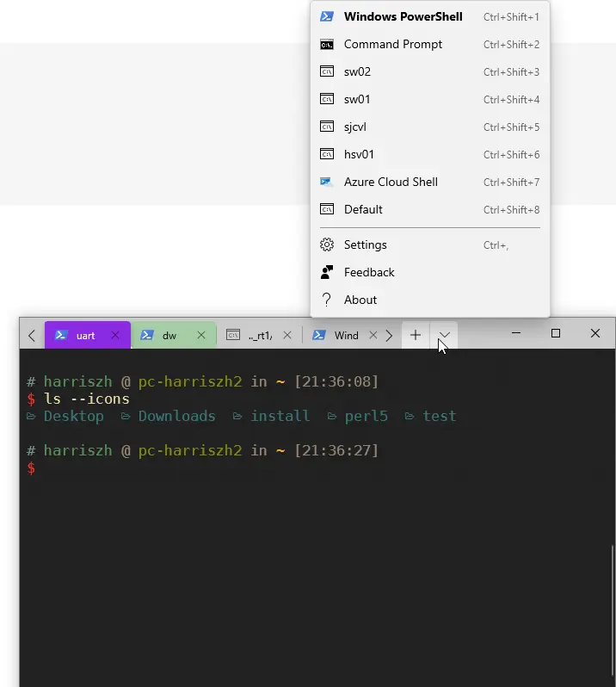Close the uart tab
616x687 pixels.
[x=115, y=335]
